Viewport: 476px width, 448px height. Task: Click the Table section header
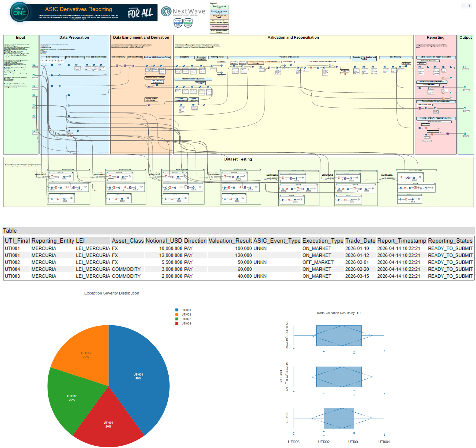10,231
